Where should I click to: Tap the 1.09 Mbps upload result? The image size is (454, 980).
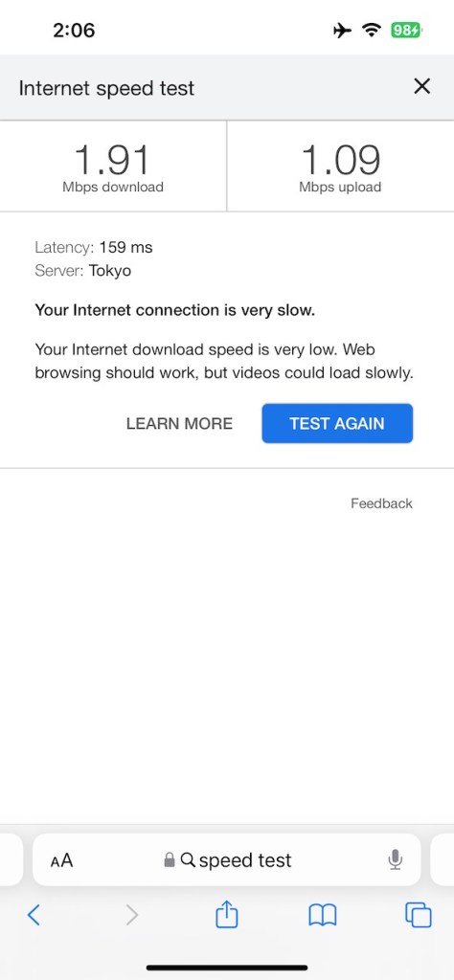[340, 167]
